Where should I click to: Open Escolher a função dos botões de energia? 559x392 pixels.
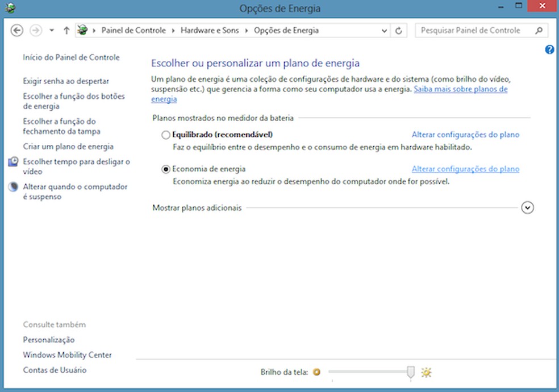[74, 101]
